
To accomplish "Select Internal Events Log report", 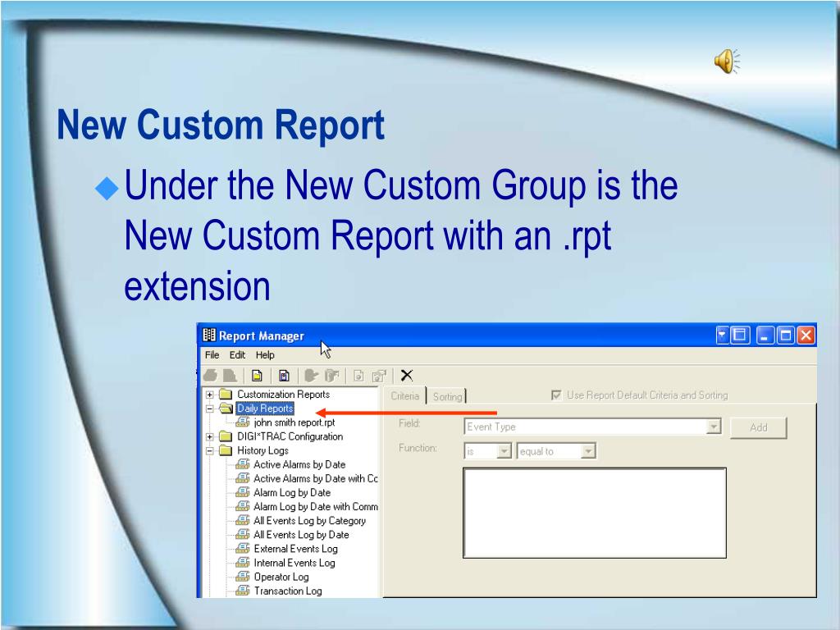I will point(294,563).
